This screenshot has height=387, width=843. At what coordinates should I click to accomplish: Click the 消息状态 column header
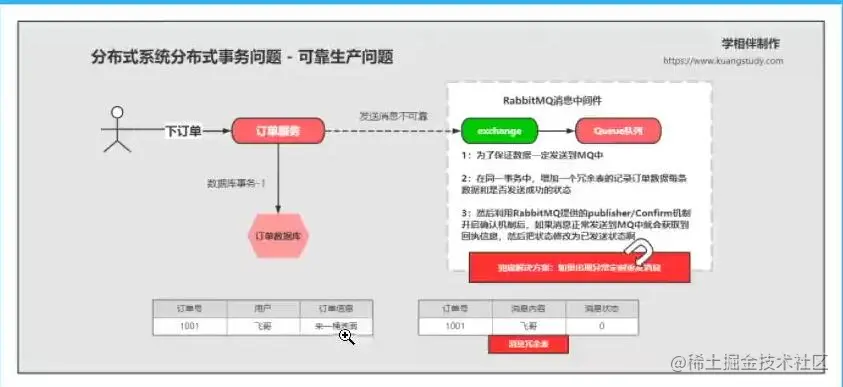(602, 309)
